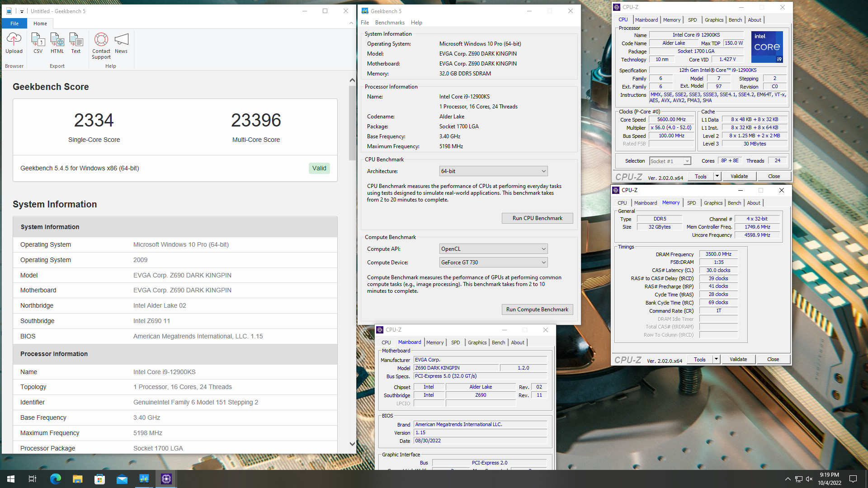868x488 pixels.
Task: Expand the Socket #1 selection dropdown
Action: 670,161
